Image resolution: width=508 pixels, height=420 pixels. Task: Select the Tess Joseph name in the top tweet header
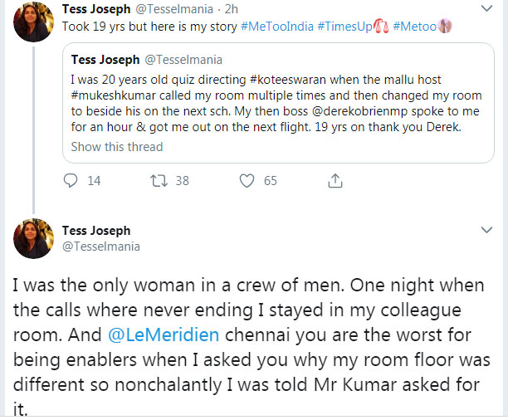pyautogui.click(x=96, y=9)
